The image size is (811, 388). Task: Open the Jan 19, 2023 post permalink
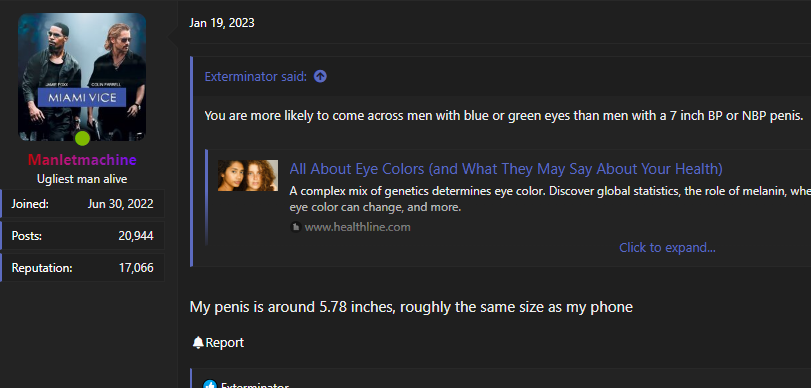(222, 23)
